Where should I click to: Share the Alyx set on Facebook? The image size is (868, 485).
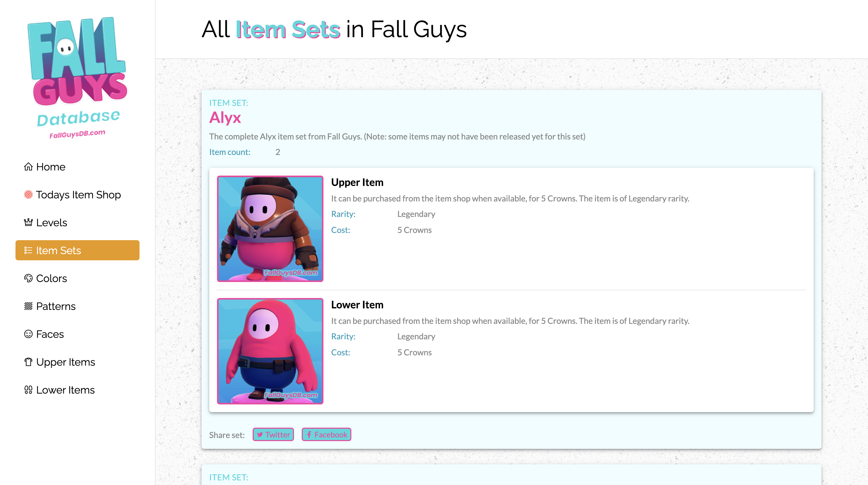(326, 434)
